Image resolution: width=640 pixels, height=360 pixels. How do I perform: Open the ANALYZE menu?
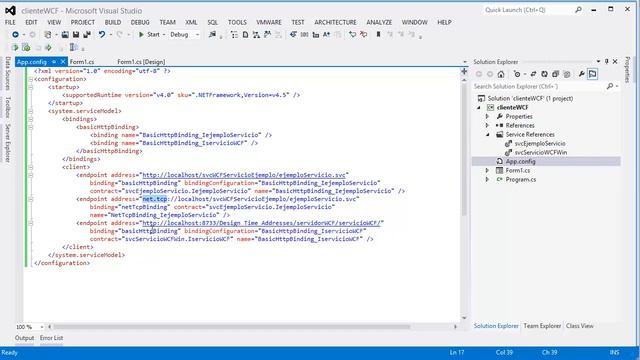coord(379,22)
